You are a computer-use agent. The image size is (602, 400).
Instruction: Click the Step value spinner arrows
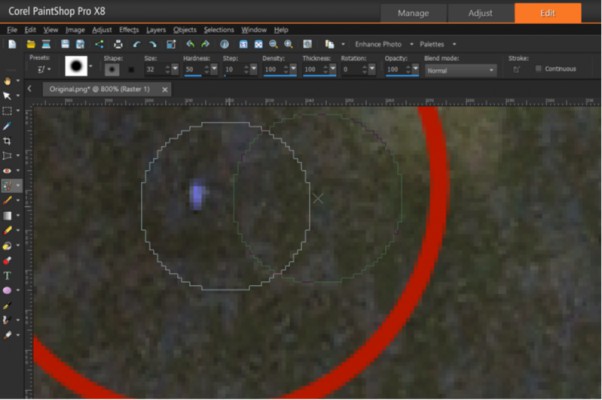(246, 69)
